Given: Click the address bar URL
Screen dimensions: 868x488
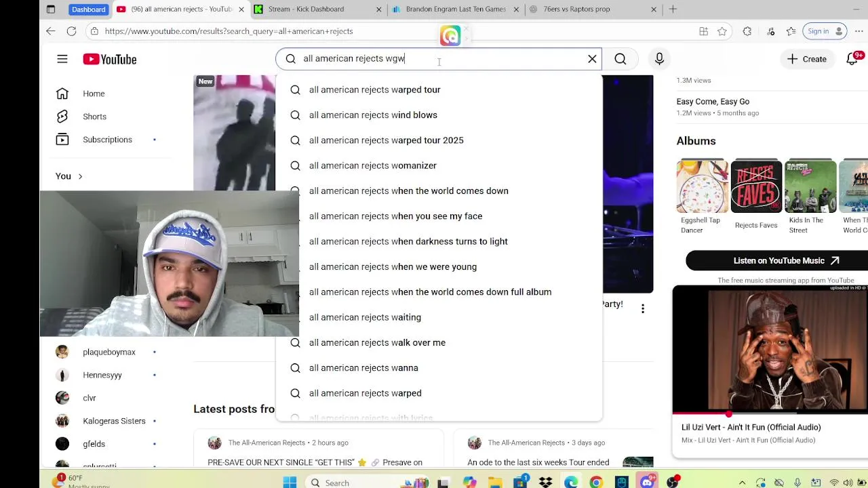Looking at the screenshot, I should coord(229,31).
